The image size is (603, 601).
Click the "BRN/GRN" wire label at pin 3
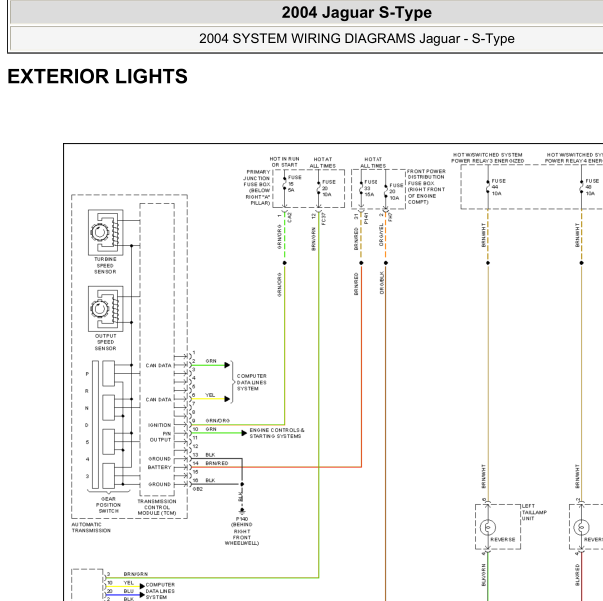[x=136, y=574]
